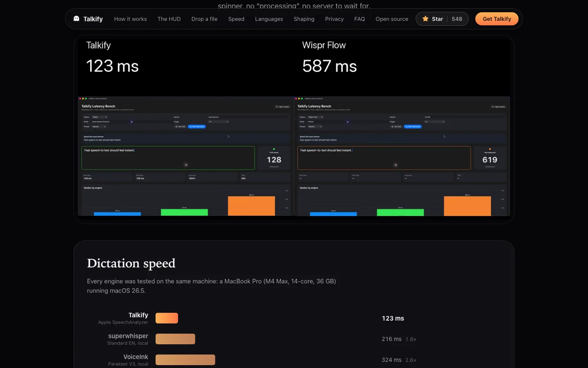Open the How it works section

pos(130,19)
